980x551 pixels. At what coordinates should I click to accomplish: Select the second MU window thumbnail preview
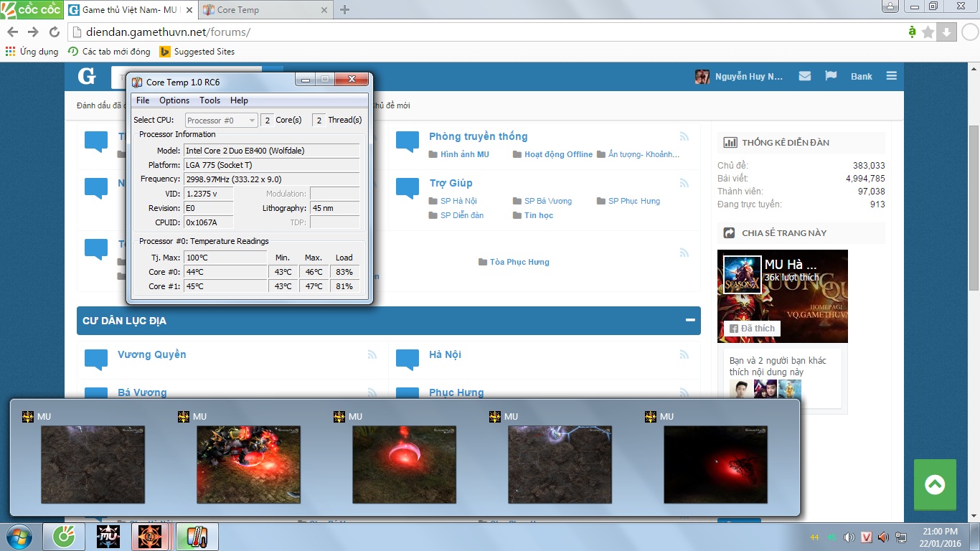[248, 464]
